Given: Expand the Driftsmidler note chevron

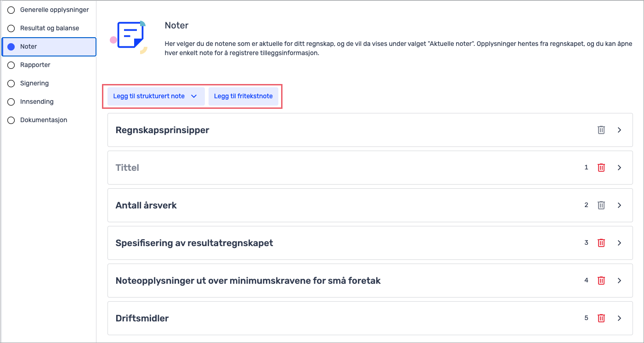Looking at the screenshot, I should pyautogui.click(x=619, y=318).
